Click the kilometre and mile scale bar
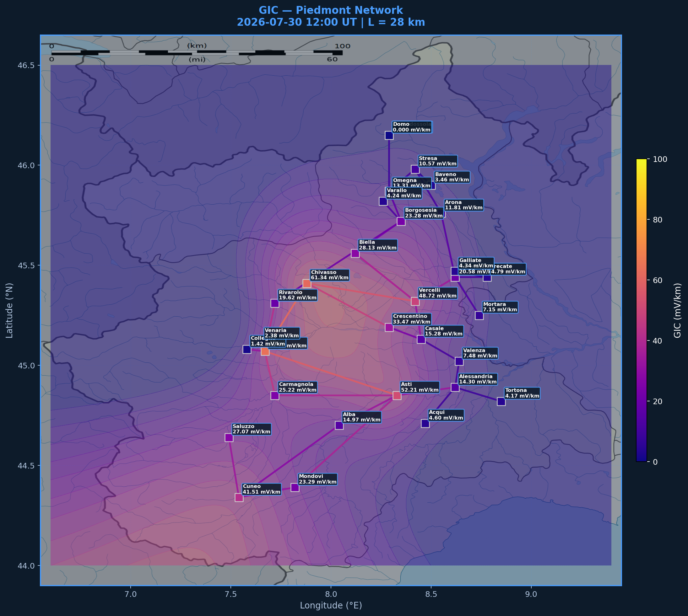 pyautogui.click(x=197, y=53)
